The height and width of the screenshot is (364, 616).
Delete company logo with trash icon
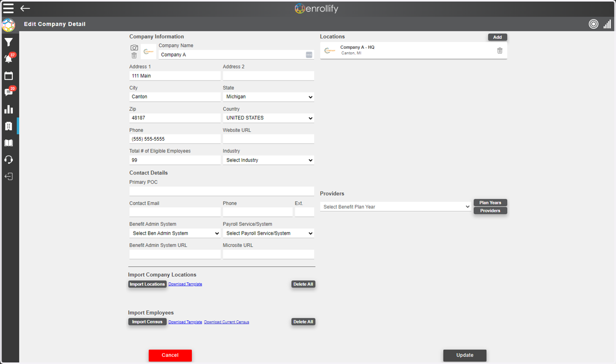pyautogui.click(x=134, y=55)
